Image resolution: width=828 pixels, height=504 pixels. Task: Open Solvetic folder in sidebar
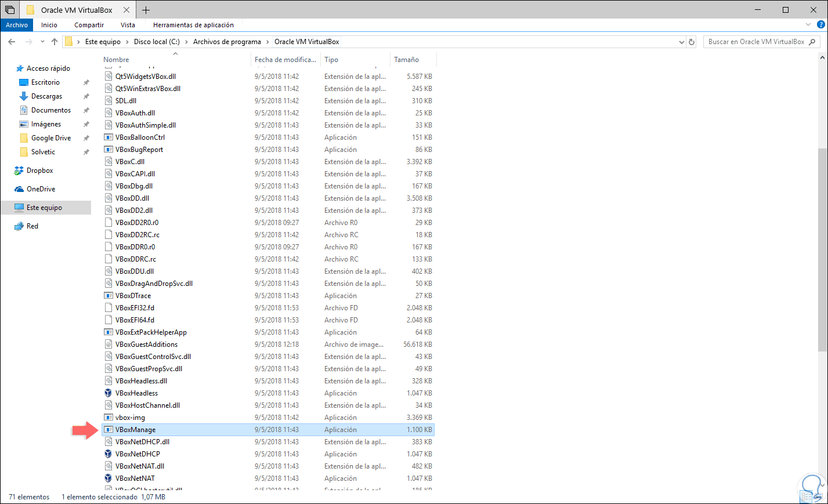[43, 152]
